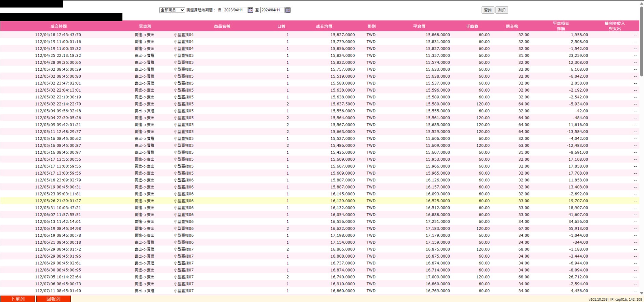The width and height of the screenshot is (644, 302).
Task: Click the 商品名稱 column header
Action: [222, 26]
